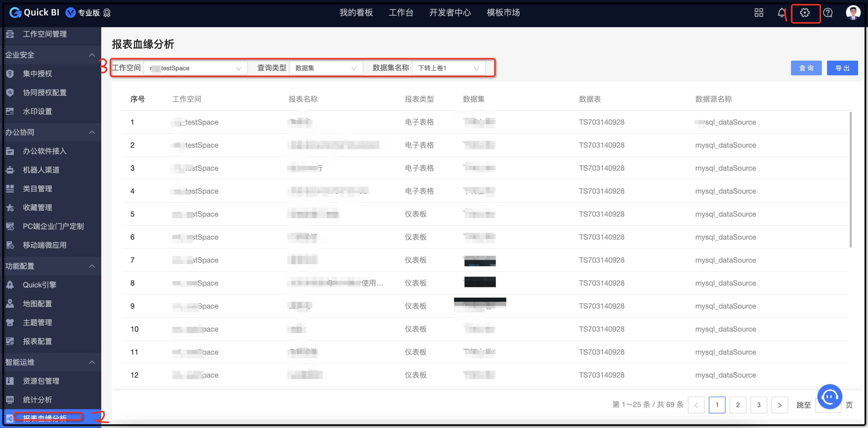Screen dimensions: 868x428
Task: Open the settings gear icon
Action: [x=805, y=13]
